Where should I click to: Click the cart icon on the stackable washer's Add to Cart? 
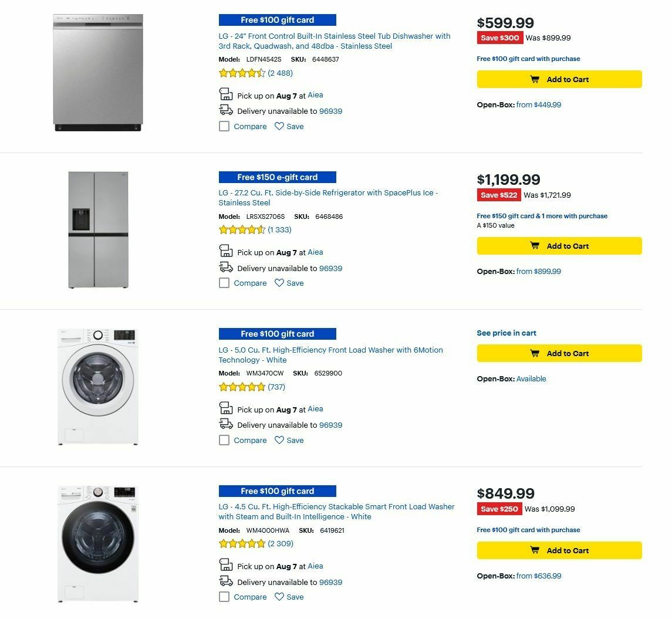pyautogui.click(x=535, y=550)
